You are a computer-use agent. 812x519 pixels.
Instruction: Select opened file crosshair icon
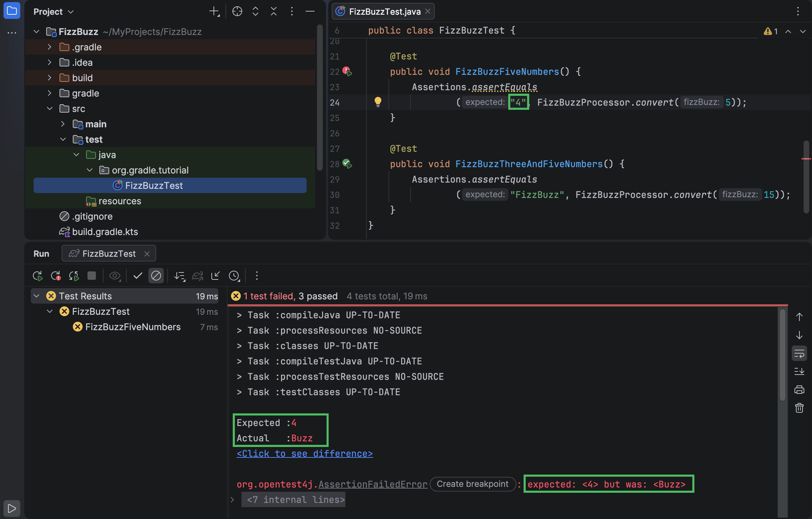click(237, 12)
